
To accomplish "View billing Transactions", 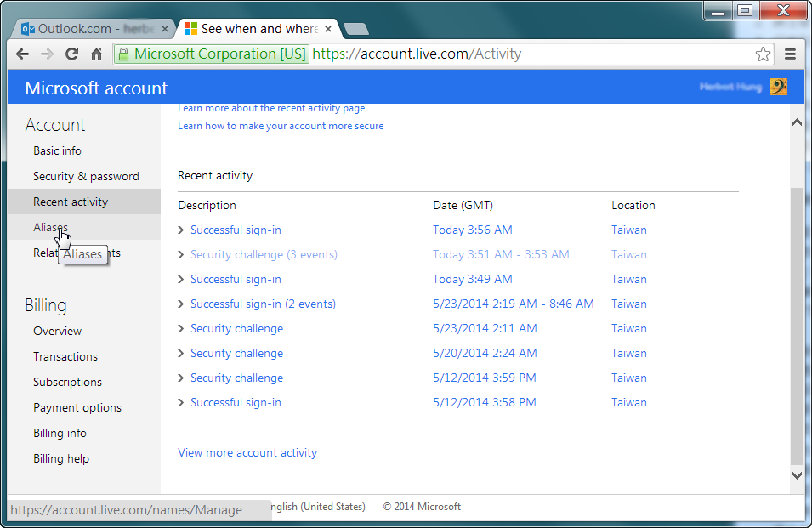I will coord(65,356).
